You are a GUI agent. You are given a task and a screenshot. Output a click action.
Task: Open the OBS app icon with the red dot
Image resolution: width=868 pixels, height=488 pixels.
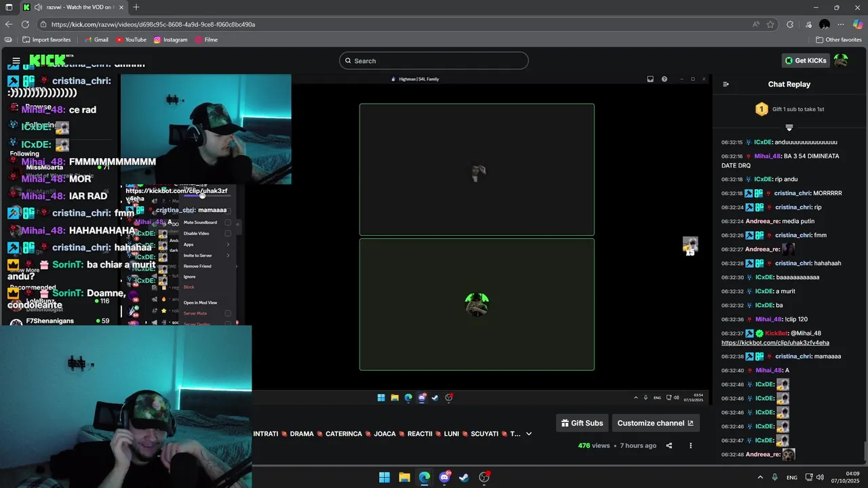[484, 477]
